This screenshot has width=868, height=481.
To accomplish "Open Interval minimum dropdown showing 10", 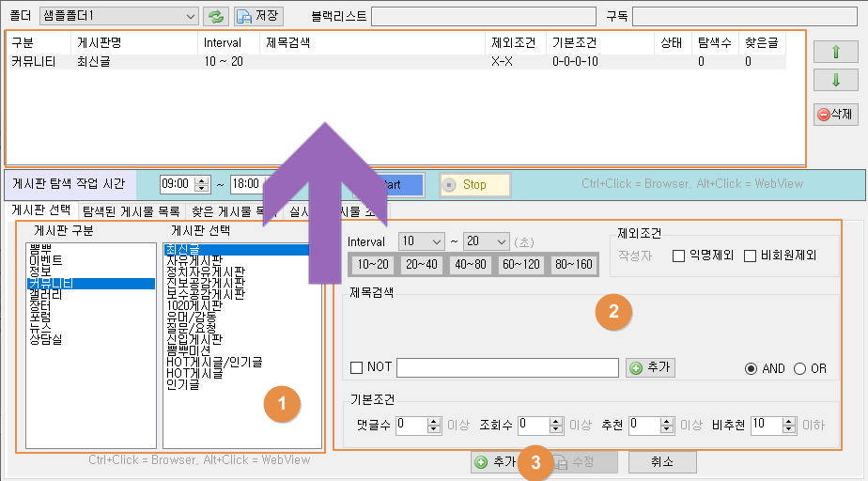I will pos(421,241).
